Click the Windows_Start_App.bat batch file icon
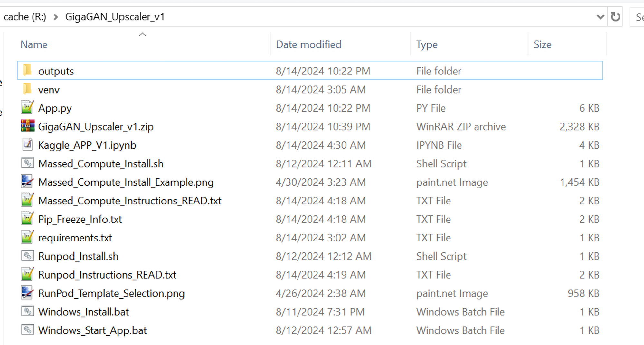The width and height of the screenshot is (644, 345). pos(27,330)
